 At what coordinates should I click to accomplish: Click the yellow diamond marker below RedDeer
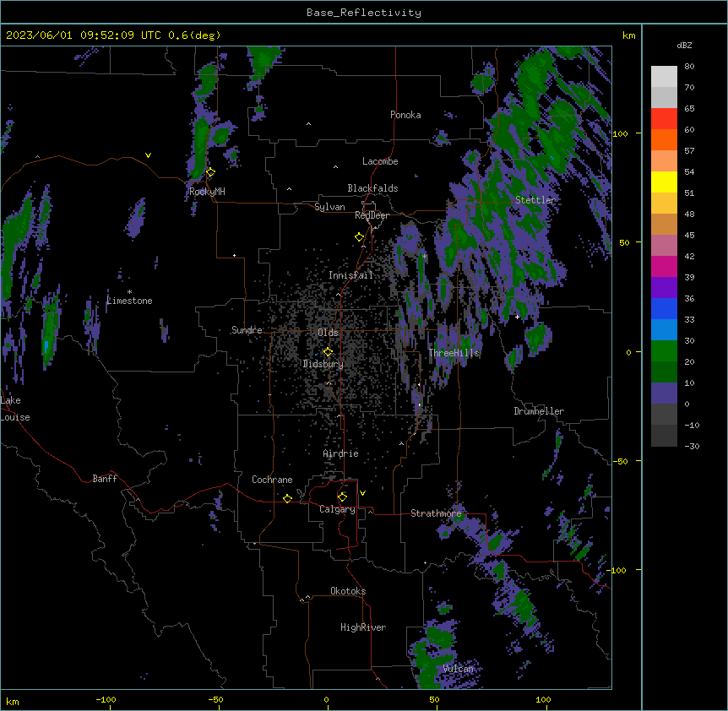pos(359,237)
